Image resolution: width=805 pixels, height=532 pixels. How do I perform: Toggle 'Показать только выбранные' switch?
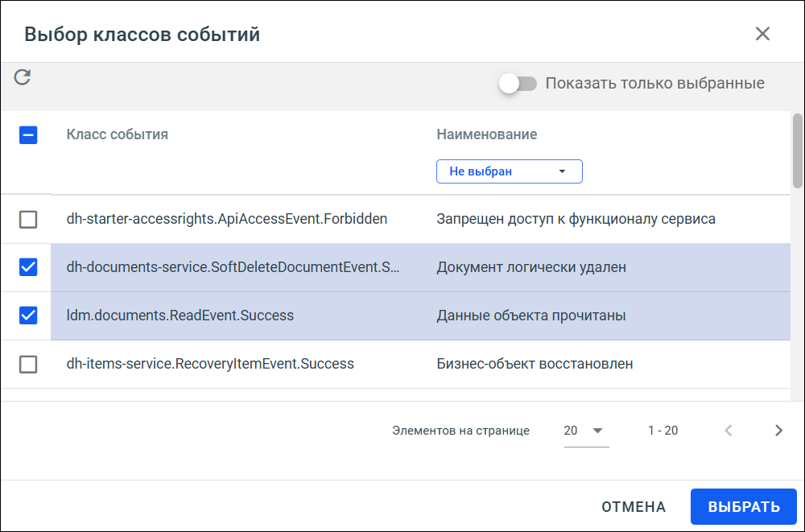pos(518,83)
